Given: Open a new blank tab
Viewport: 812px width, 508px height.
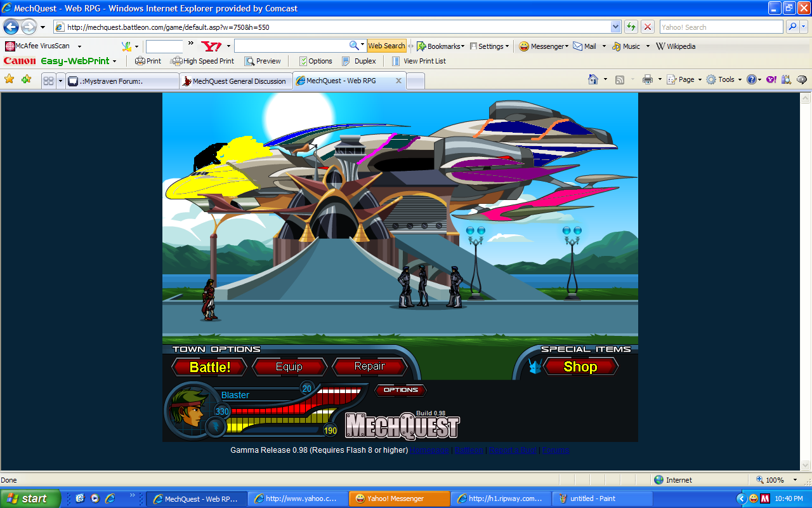Looking at the screenshot, I should (416, 81).
